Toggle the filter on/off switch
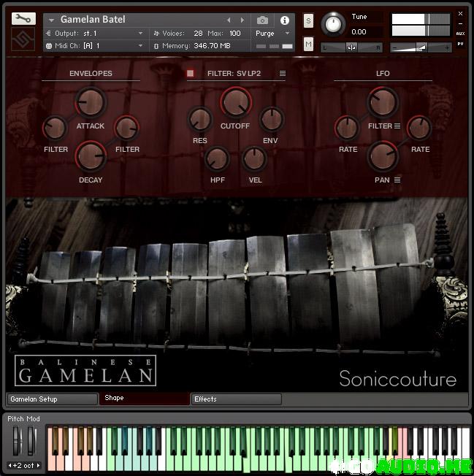Image resolution: width=474 pixels, height=476 pixels. pos(190,73)
